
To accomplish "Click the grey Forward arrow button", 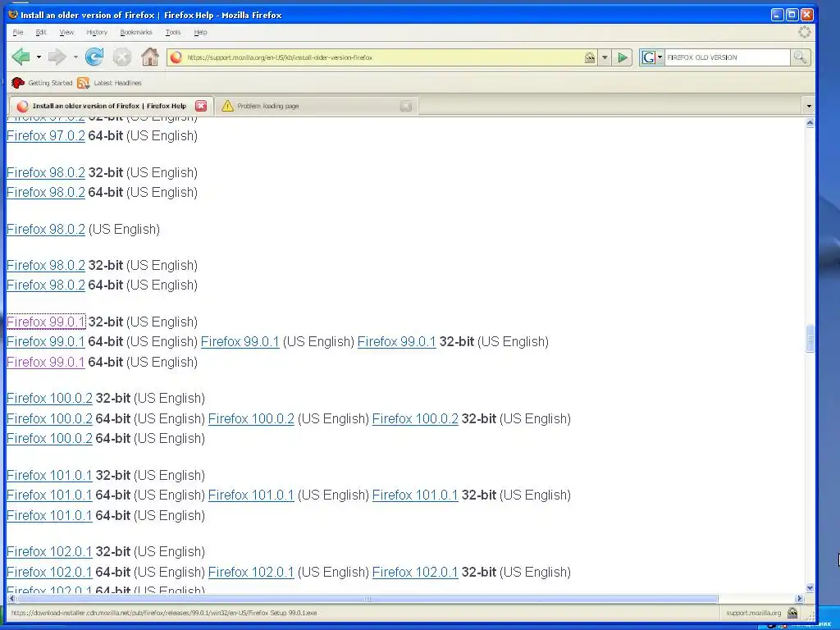I will [x=57, y=57].
